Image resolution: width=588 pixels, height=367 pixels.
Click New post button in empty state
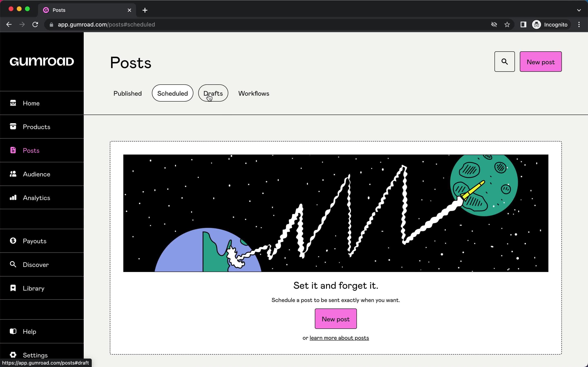[336, 319]
